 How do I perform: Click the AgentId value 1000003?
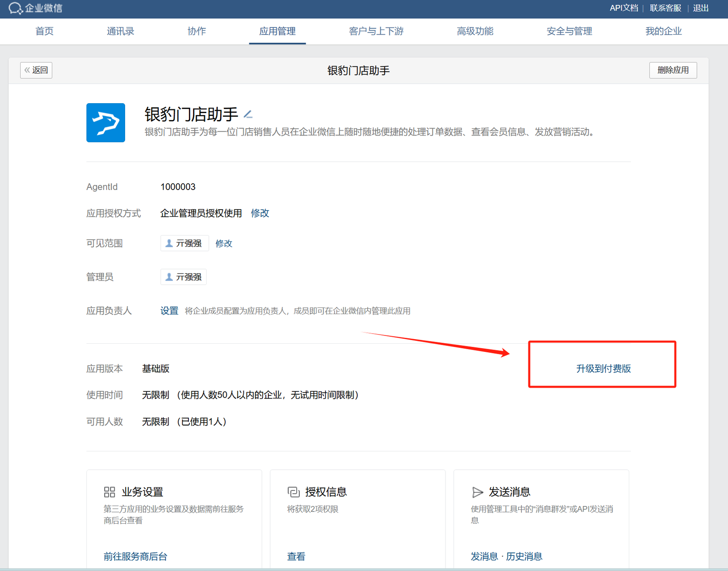click(178, 187)
